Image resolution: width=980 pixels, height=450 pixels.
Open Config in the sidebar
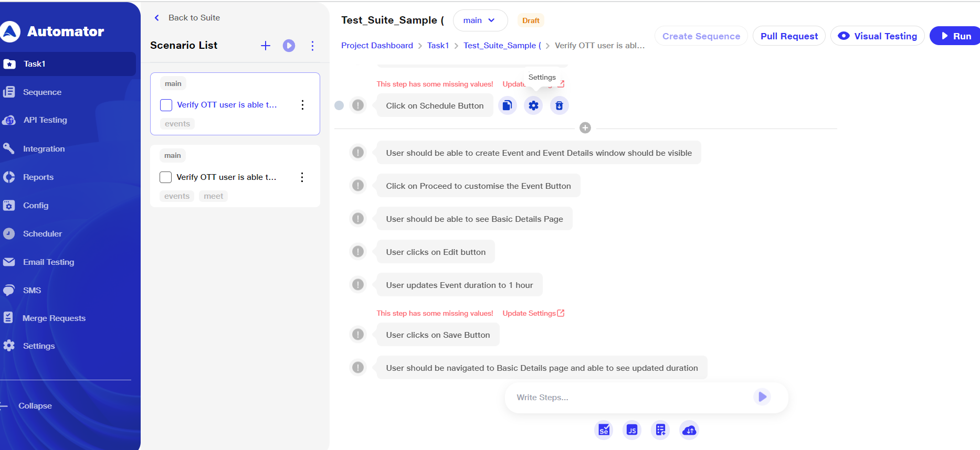point(36,206)
